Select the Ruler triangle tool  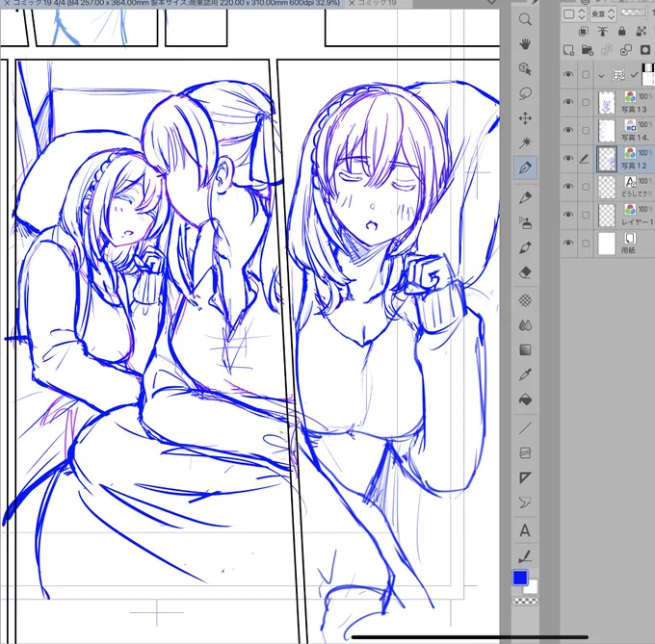(x=525, y=477)
